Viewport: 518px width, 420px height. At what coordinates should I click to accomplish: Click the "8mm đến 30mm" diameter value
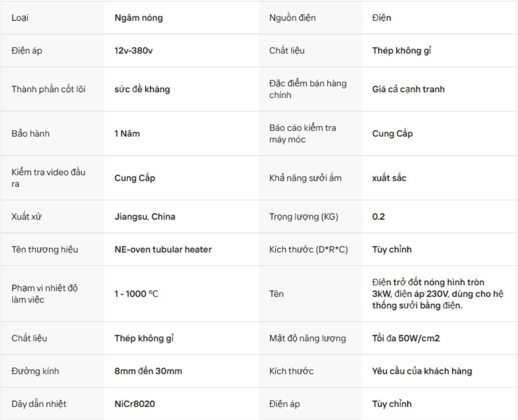[x=148, y=371]
